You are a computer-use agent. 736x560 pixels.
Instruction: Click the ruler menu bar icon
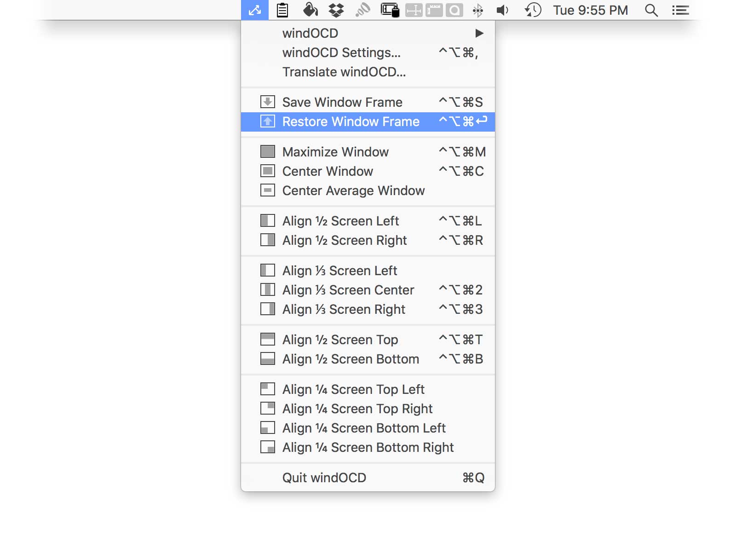point(434,10)
